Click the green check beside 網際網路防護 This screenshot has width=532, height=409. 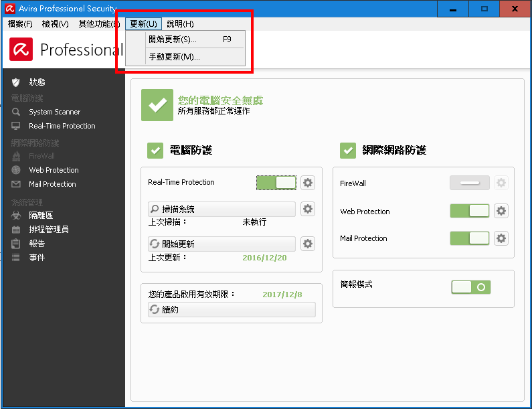(348, 151)
